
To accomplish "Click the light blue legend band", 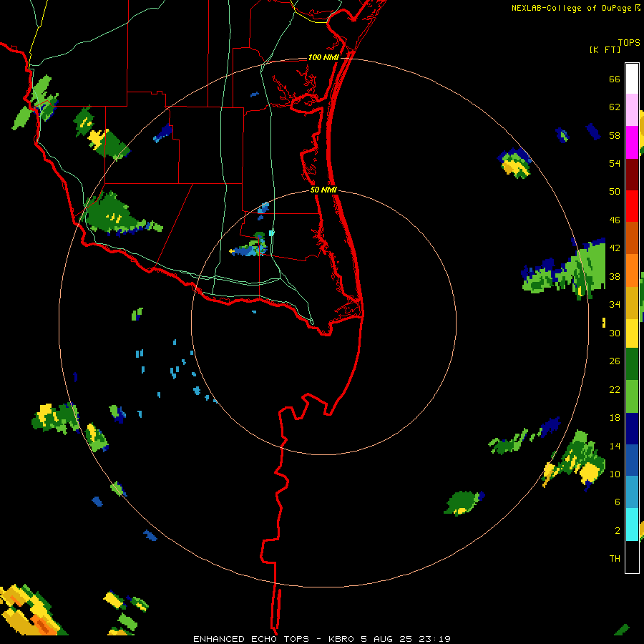I will 632,492.
